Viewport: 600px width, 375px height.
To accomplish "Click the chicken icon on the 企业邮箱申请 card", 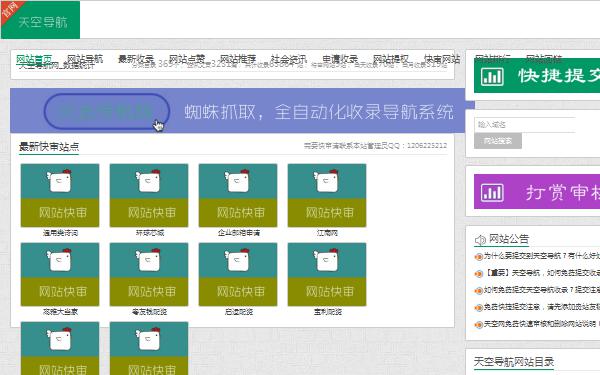I will coord(238,181).
